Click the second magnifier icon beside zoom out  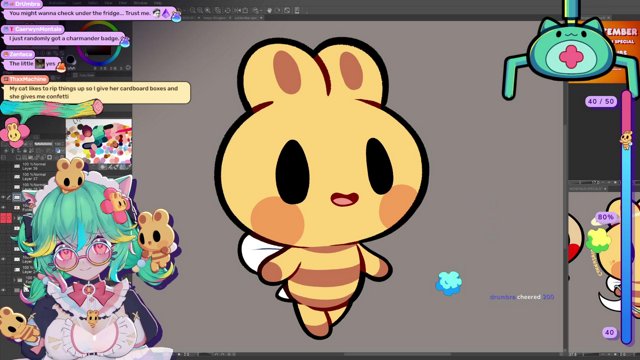click(x=200, y=10)
